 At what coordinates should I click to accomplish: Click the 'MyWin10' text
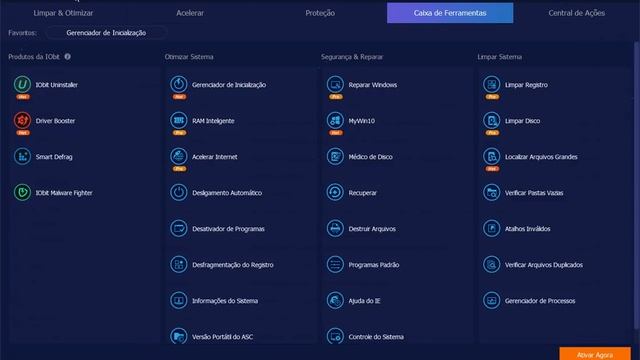point(362,121)
